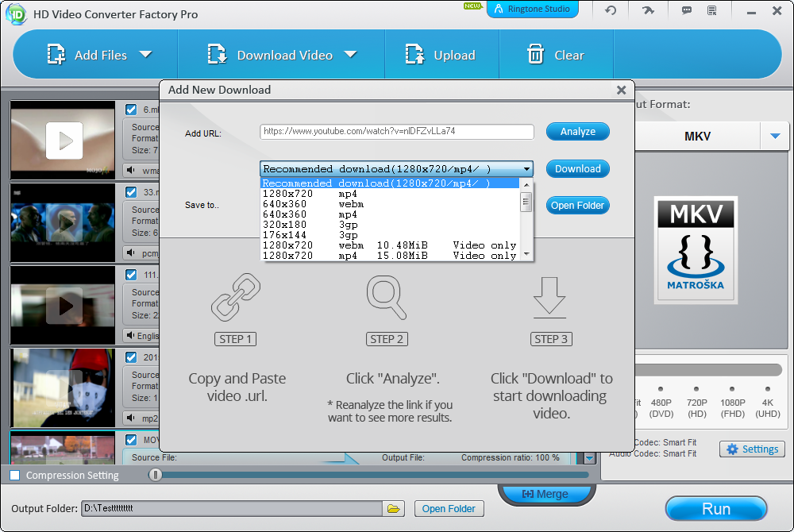Open the Settings gear button
794x532 pixels.
(x=752, y=449)
